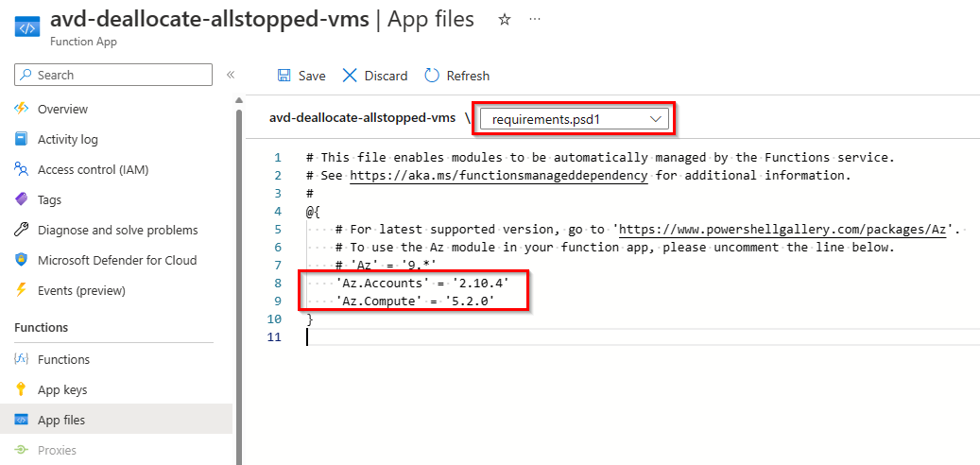Click the Refresh circular arrow icon

(433, 76)
